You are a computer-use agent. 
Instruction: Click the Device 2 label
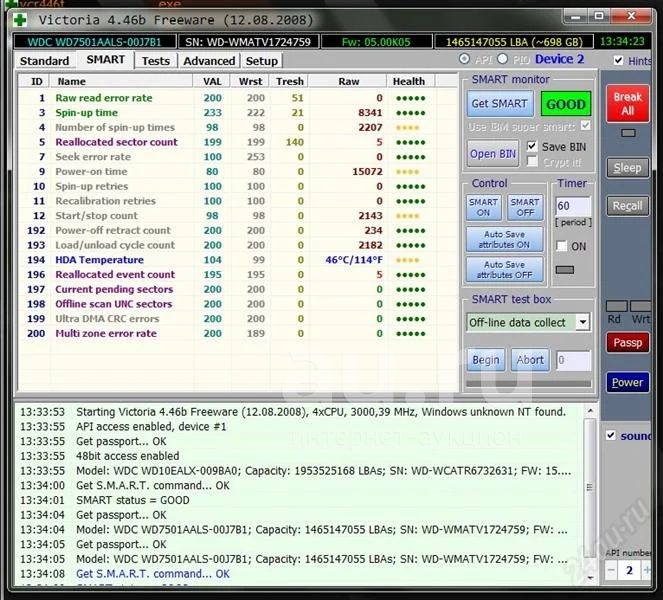pyautogui.click(x=559, y=59)
